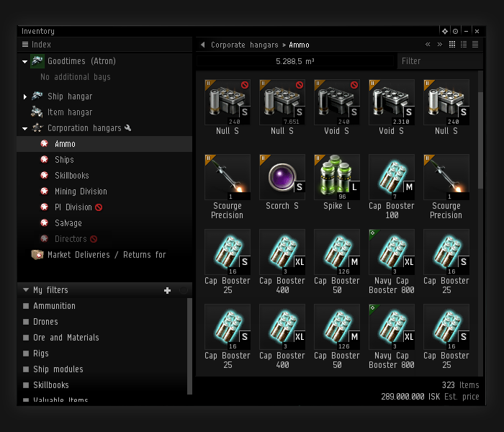Click the item grid vertical scrollbar

pyautogui.click(x=480, y=140)
